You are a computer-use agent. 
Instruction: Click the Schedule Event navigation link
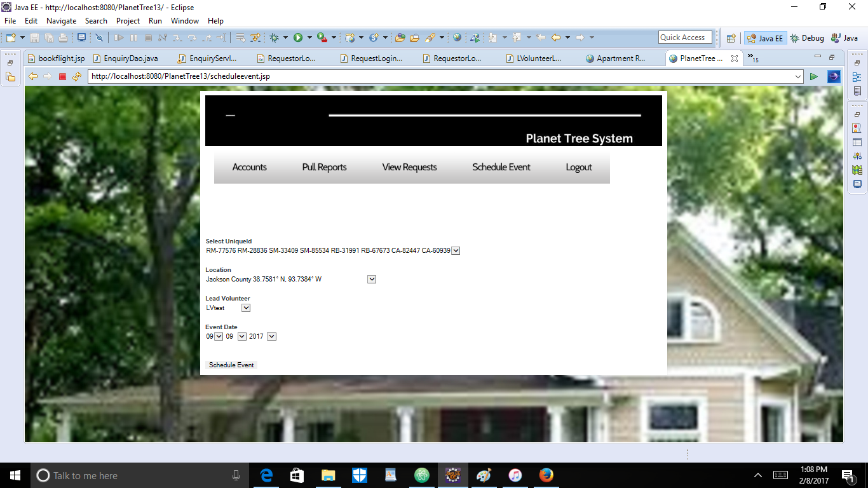pos(501,167)
